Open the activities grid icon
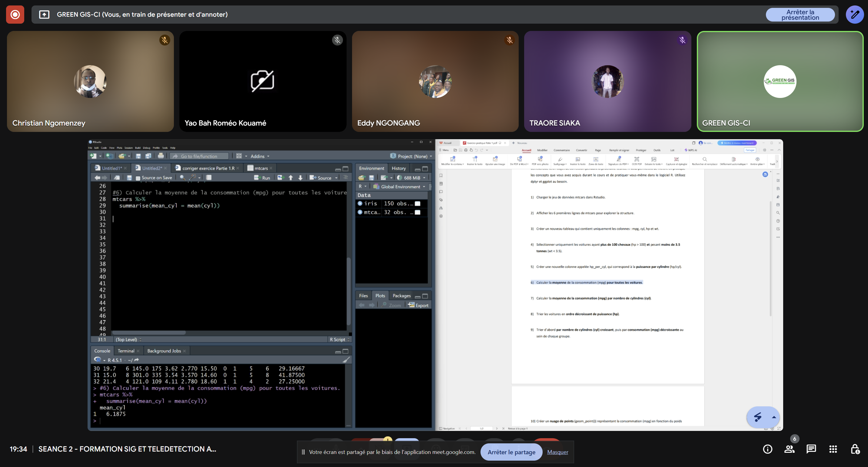The width and height of the screenshot is (868, 467). [x=833, y=449]
